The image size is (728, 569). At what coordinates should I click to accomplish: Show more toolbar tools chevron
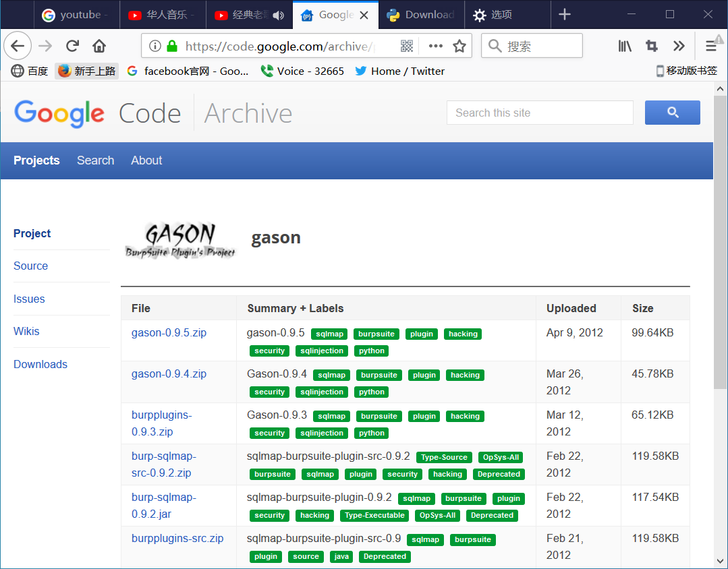[x=679, y=46]
